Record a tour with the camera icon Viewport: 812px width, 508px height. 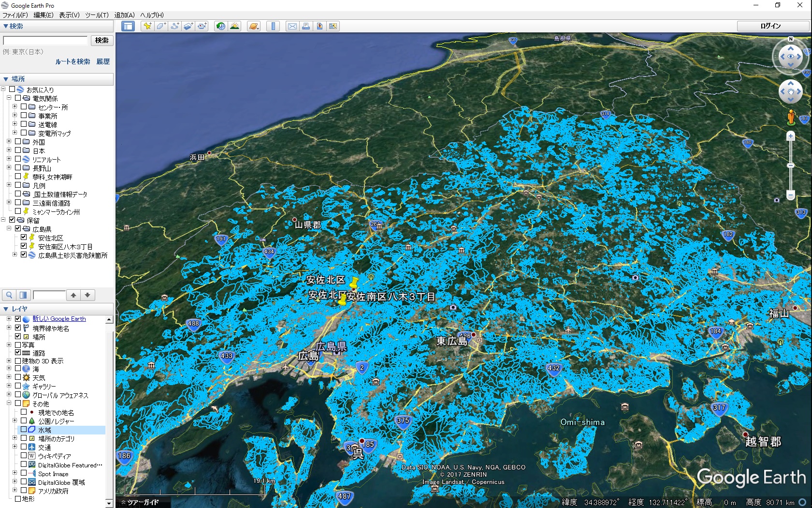(202, 26)
